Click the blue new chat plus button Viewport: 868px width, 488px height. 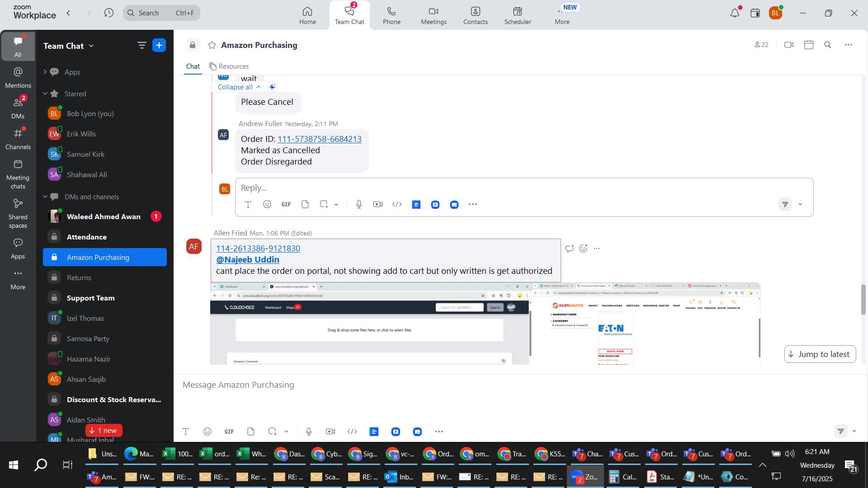tap(159, 46)
